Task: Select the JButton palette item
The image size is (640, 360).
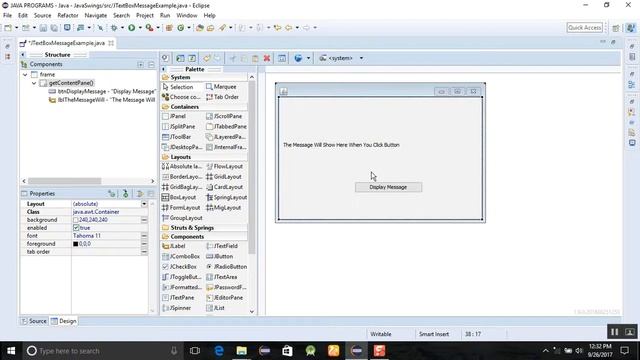Action: (x=220, y=256)
